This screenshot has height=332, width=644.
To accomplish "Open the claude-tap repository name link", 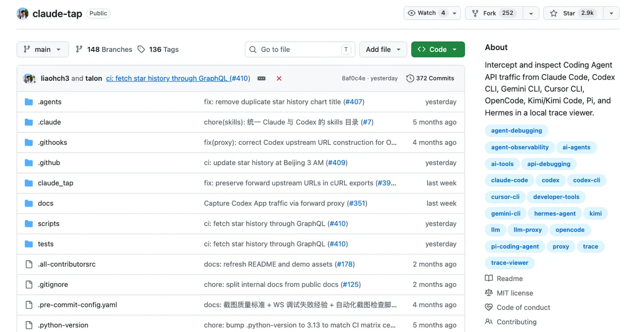I will (57, 13).
